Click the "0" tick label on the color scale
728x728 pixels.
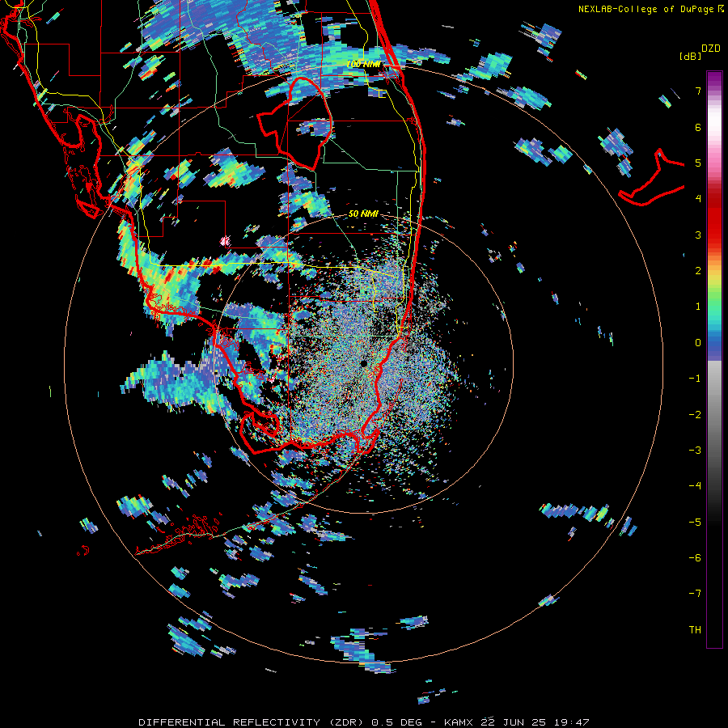tap(698, 343)
